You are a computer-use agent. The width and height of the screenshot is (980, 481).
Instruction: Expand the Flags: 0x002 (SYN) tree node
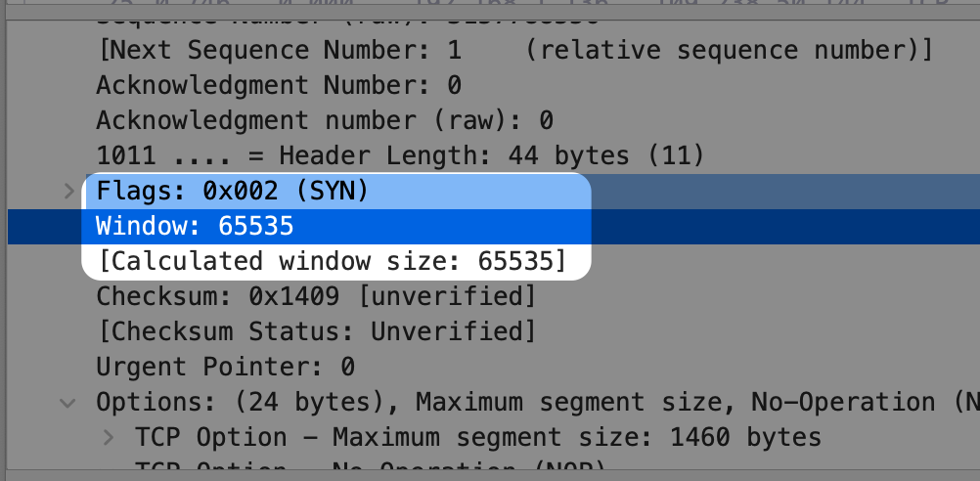tap(68, 191)
